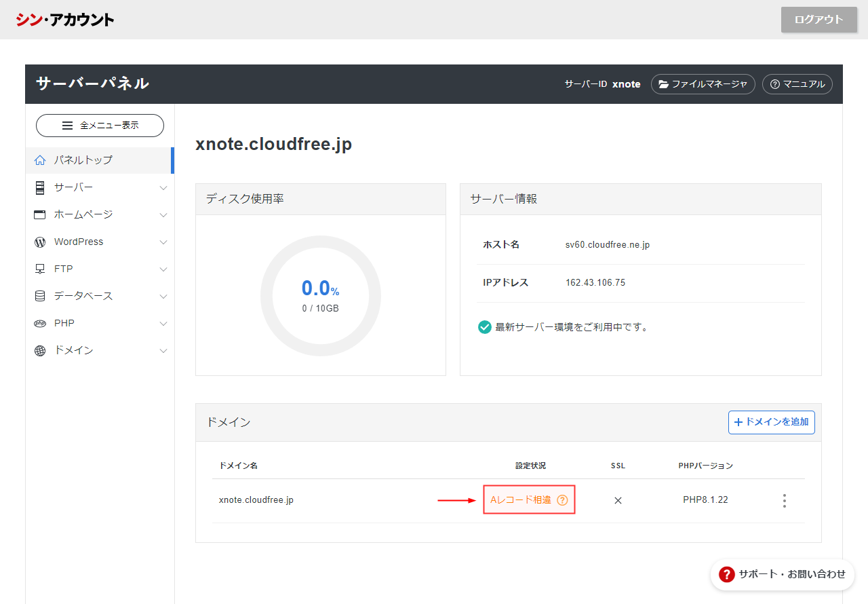Viewport: 868px width, 604px height.
Task: Click the Aレコード相違 status link
Action: pyautogui.click(x=521, y=500)
